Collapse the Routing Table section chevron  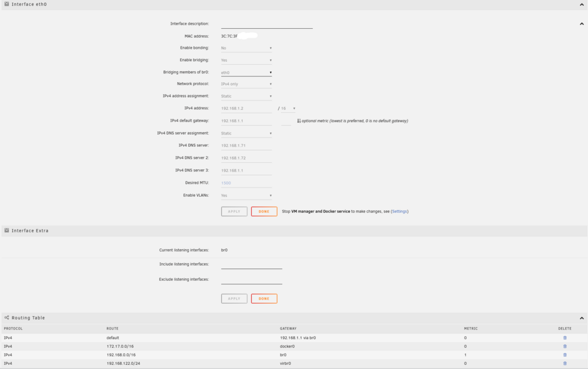click(x=582, y=318)
